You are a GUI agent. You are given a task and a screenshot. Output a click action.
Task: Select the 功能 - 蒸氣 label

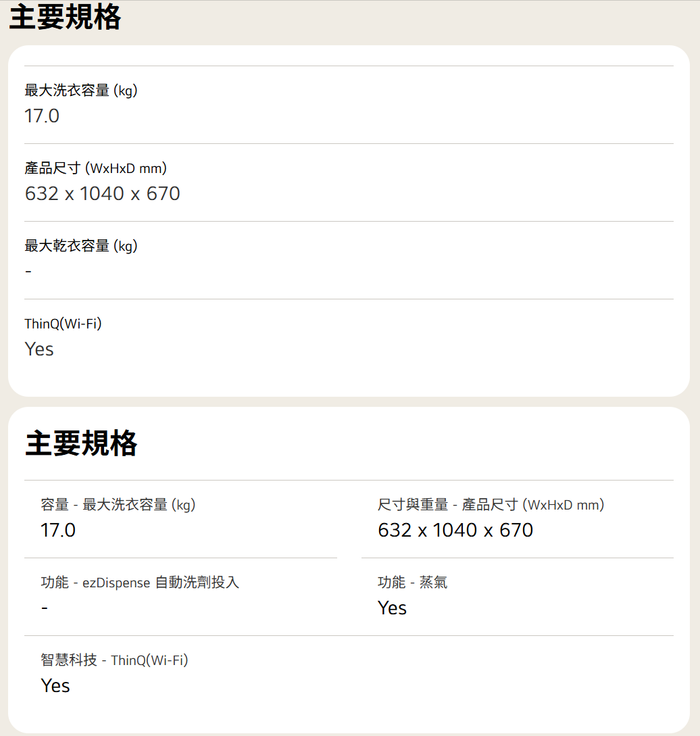click(x=412, y=582)
